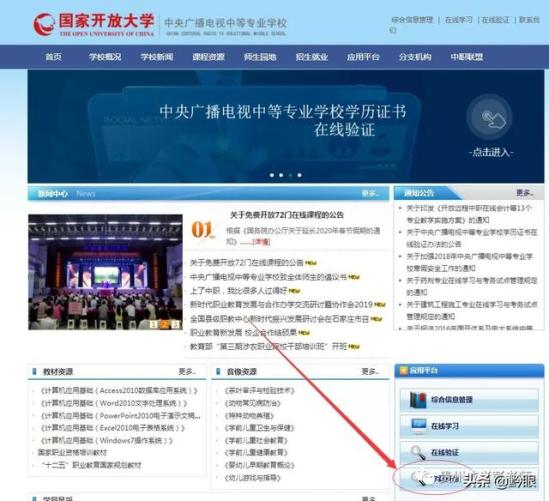The image size is (549, 501).
Task: Select the first banner carousel dot
Action: click(x=272, y=175)
